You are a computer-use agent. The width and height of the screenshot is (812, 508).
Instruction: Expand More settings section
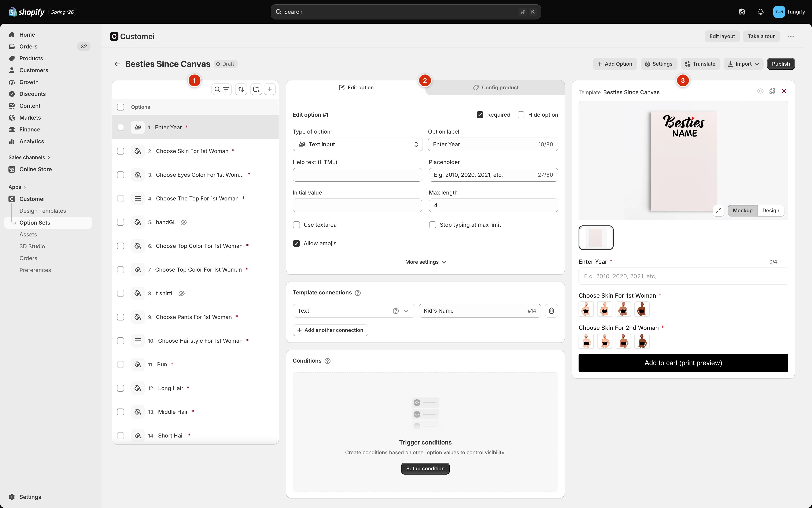(x=425, y=262)
